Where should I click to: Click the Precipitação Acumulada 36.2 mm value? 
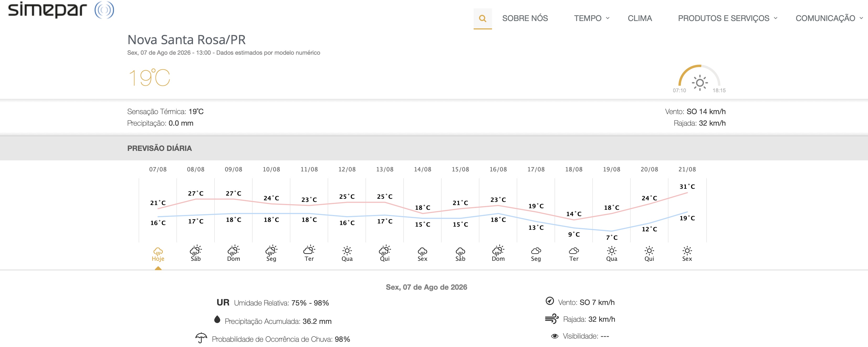[317, 322]
